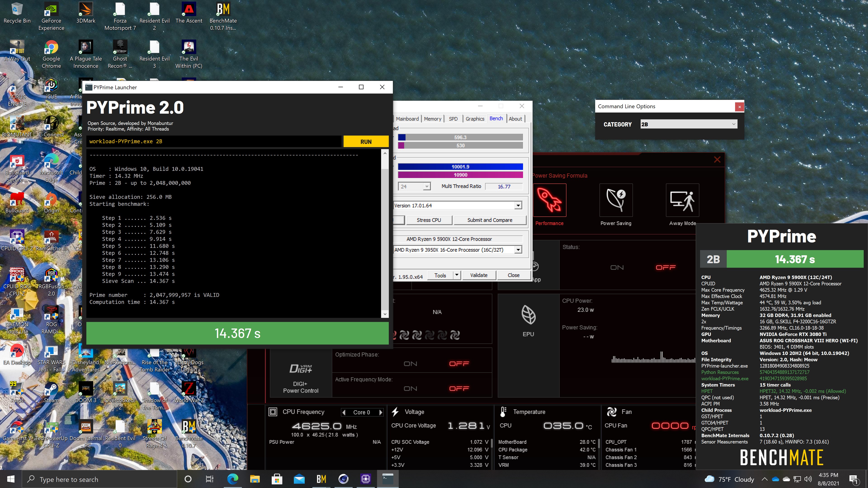Open Google Chrome desktop shortcut
The height and width of the screenshot is (488, 868).
[x=51, y=54]
